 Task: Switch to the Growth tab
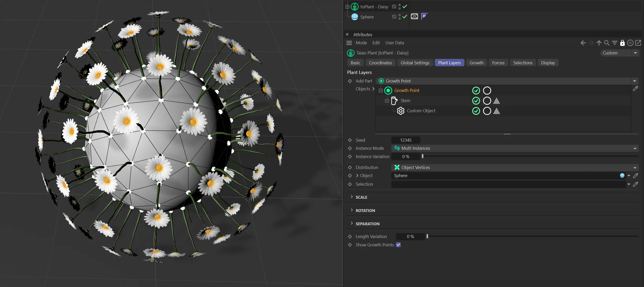pyautogui.click(x=476, y=63)
